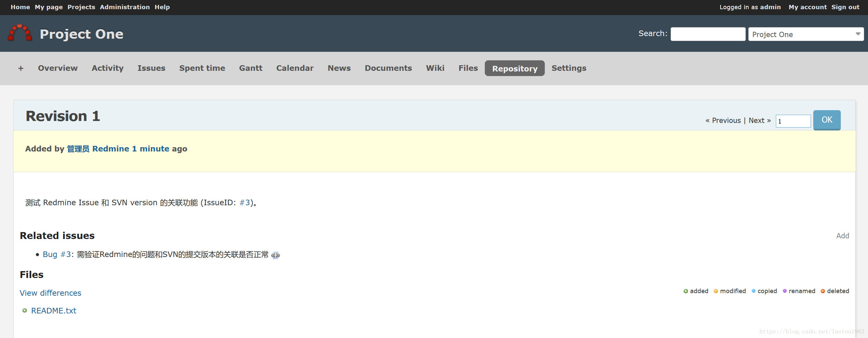This screenshot has width=868, height=338.
Task: Open the project Settings tab
Action: coord(569,68)
